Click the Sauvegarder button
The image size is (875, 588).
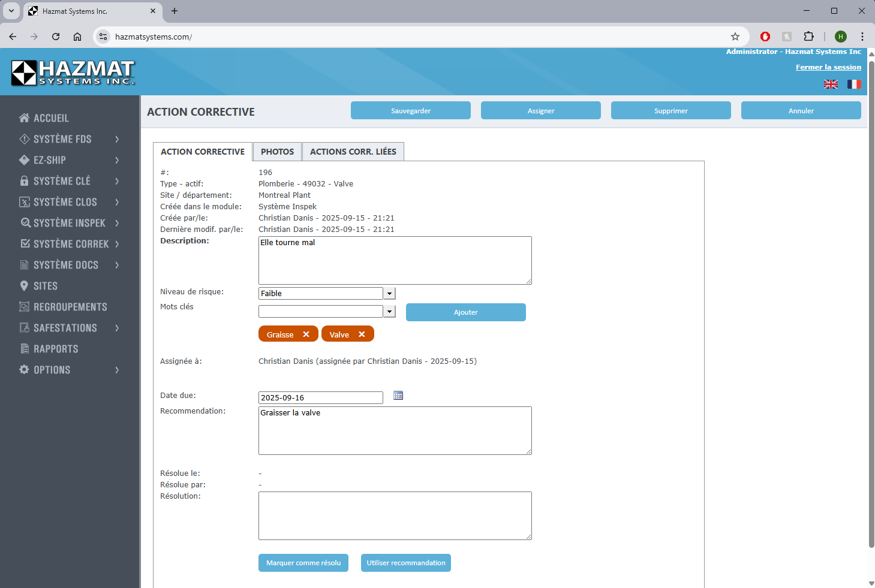click(410, 111)
